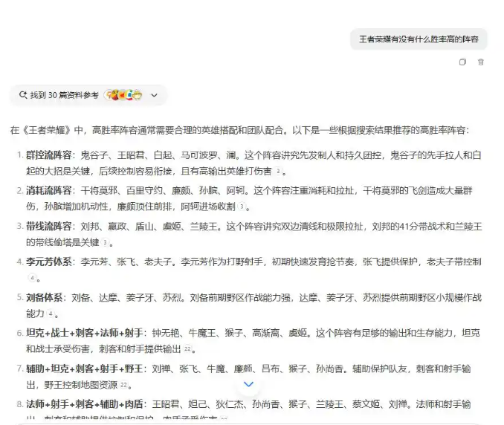Open citation 3 after 带线流阵容 paragraph
The height and width of the screenshot is (425, 504).
tap(105, 242)
